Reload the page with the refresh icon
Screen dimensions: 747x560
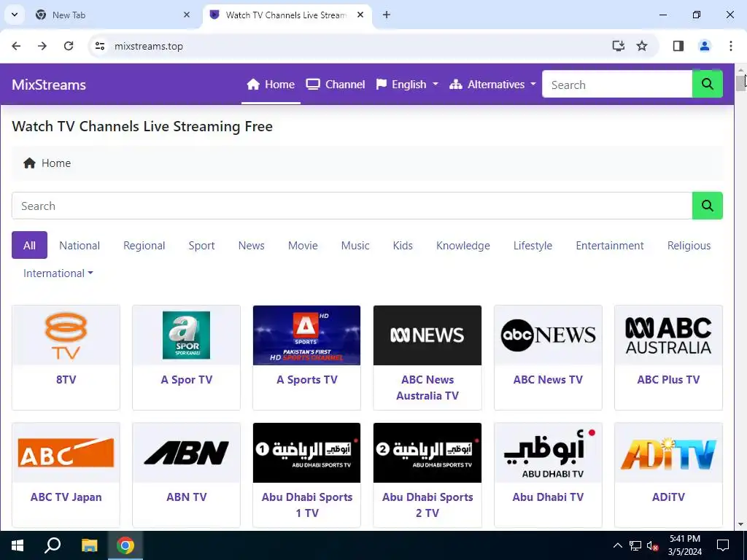coord(69,46)
